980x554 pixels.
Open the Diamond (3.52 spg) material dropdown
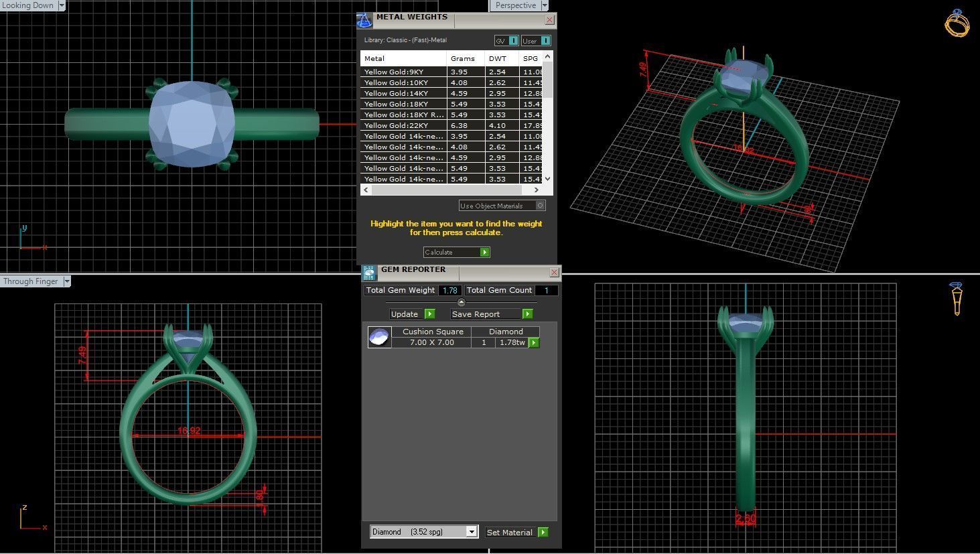472,532
